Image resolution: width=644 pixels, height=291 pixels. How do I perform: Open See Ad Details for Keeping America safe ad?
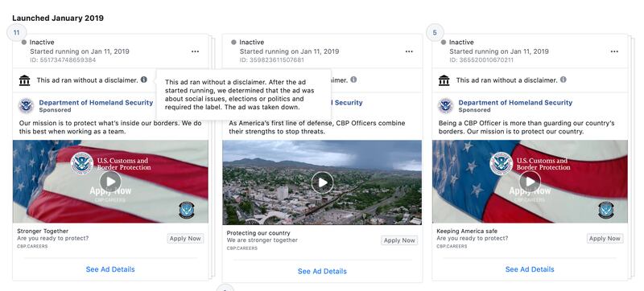click(530, 269)
